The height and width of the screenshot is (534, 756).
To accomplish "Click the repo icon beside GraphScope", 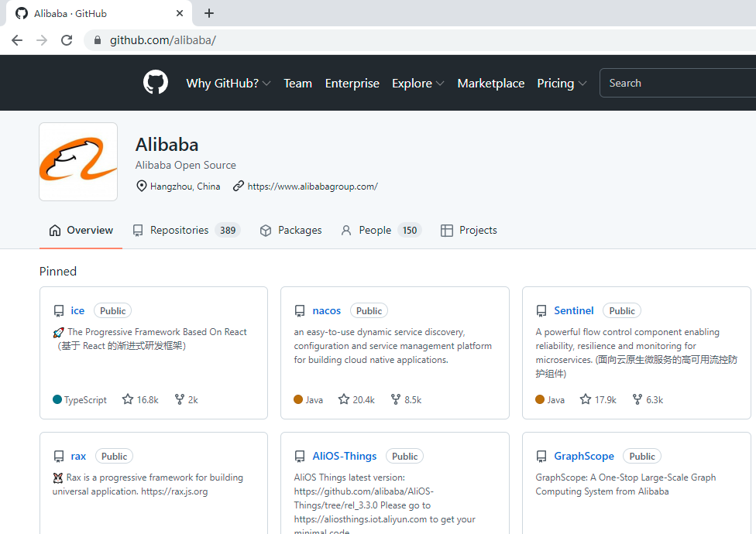I will 541,457.
